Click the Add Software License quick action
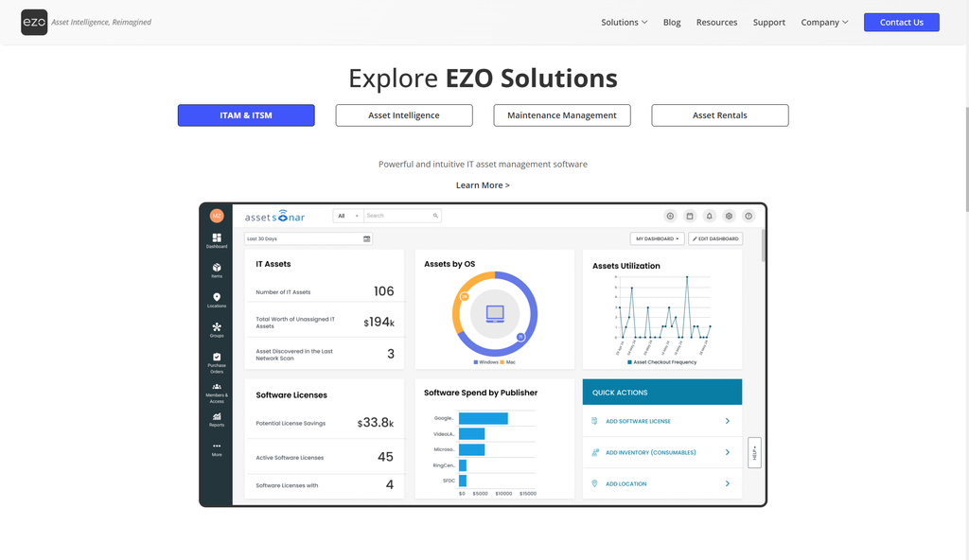This screenshot has height=560, width=969. (x=661, y=421)
